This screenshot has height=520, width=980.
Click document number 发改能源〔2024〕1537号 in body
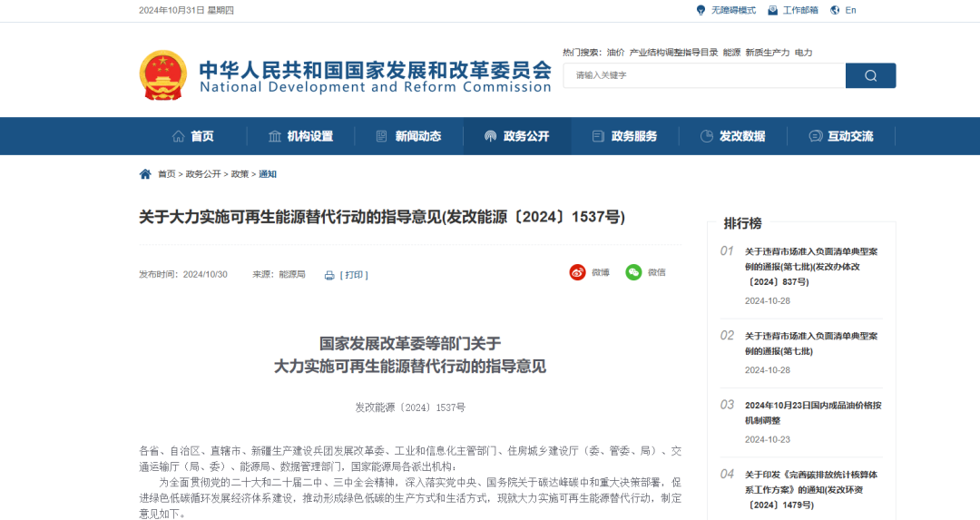[411, 407]
